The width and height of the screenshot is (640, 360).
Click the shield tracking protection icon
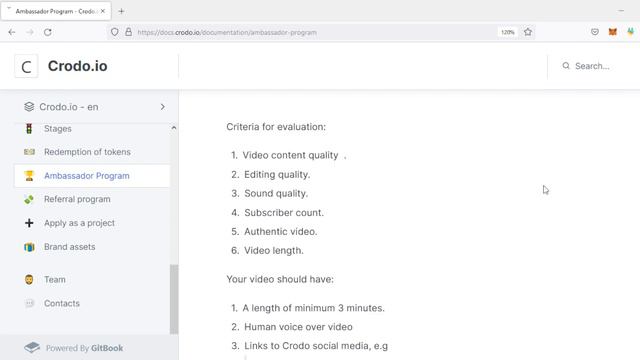pyautogui.click(x=115, y=32)
